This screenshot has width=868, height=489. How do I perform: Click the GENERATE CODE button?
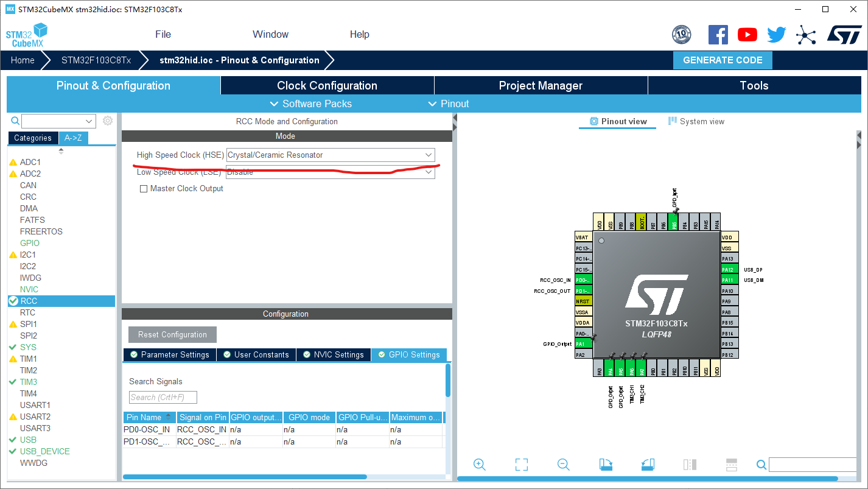coord(723,60)
